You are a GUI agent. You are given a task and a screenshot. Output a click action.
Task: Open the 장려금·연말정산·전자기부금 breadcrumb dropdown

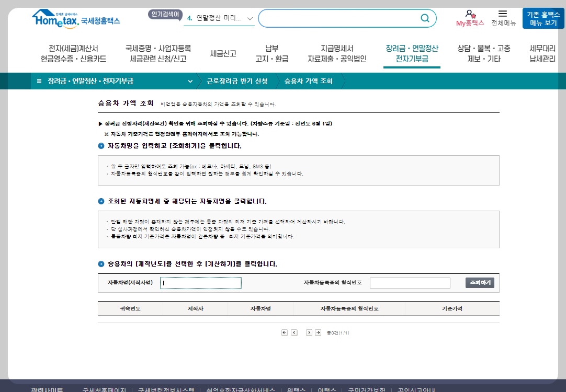point(191,82)
